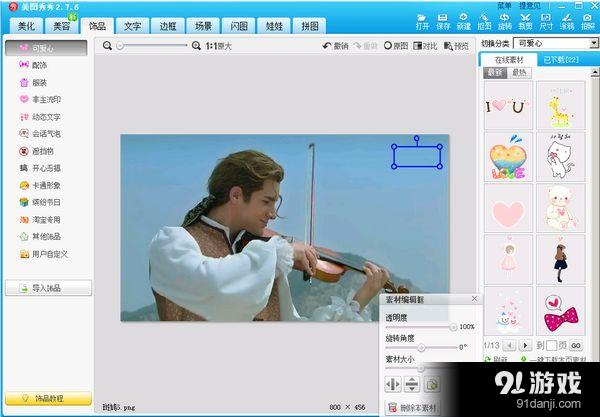Click the 删除本素材 delete button
600x417 pixels.
pyautogui.click(x=413, y=407)
